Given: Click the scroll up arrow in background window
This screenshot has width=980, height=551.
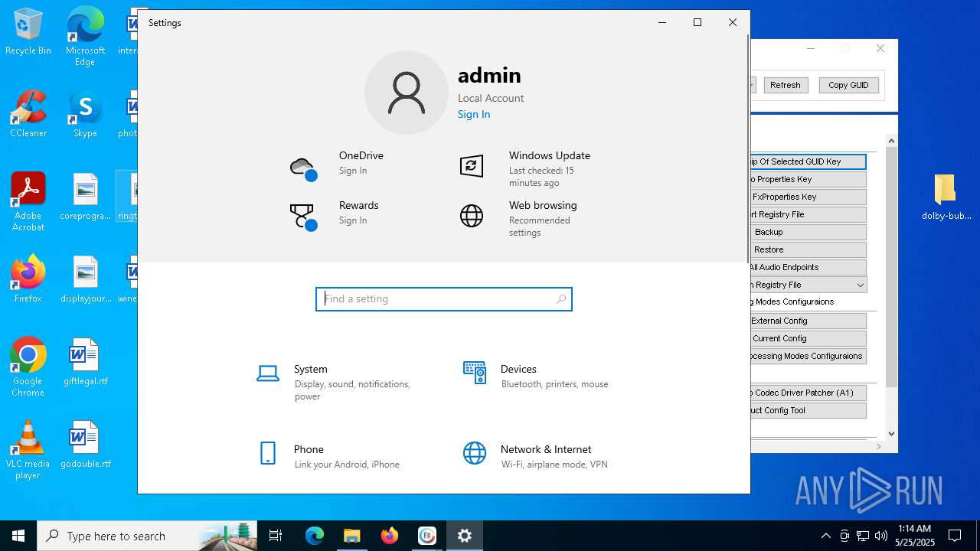Looking at the screenshot, I should click(x=891, y=140).
